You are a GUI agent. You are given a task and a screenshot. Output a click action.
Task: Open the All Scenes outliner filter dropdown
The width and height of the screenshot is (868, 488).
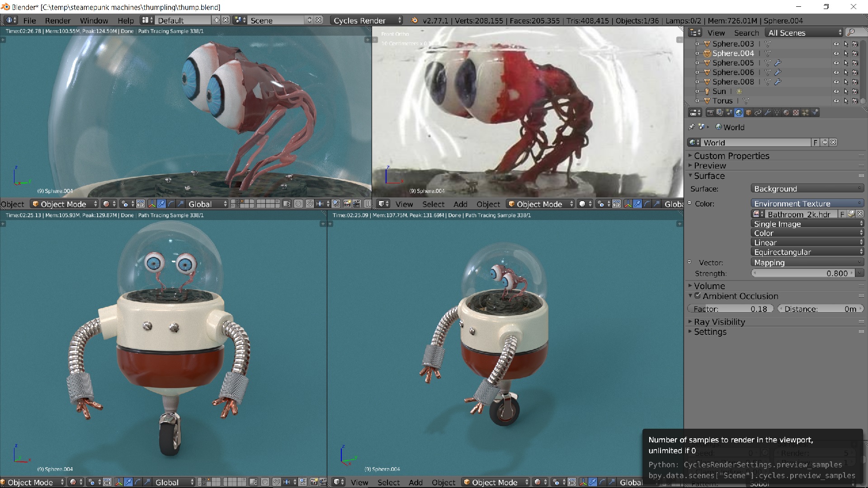click(804, 33)
